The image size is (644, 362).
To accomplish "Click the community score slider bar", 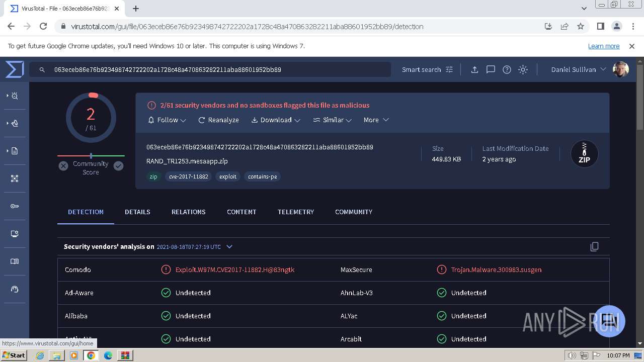I will (91, 156).
